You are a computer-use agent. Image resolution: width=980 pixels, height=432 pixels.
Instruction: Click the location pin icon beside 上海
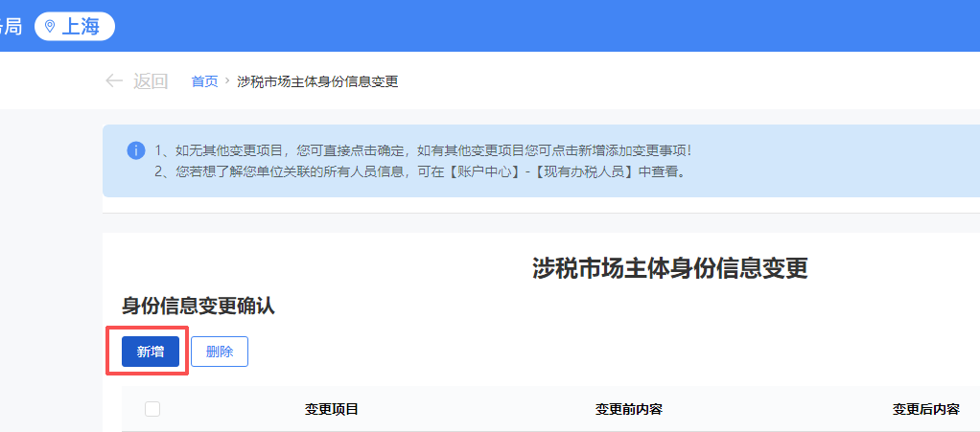(50, 27)
